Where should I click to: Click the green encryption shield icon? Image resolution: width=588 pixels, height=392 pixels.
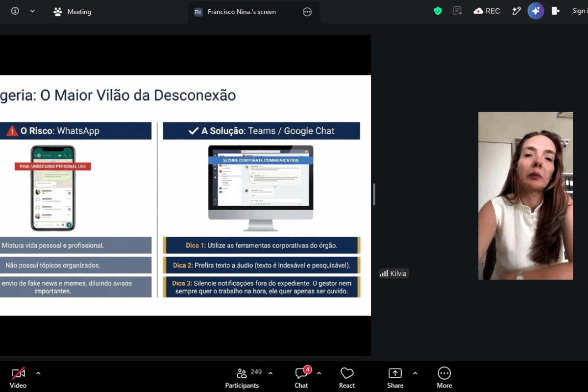(438, 11)
